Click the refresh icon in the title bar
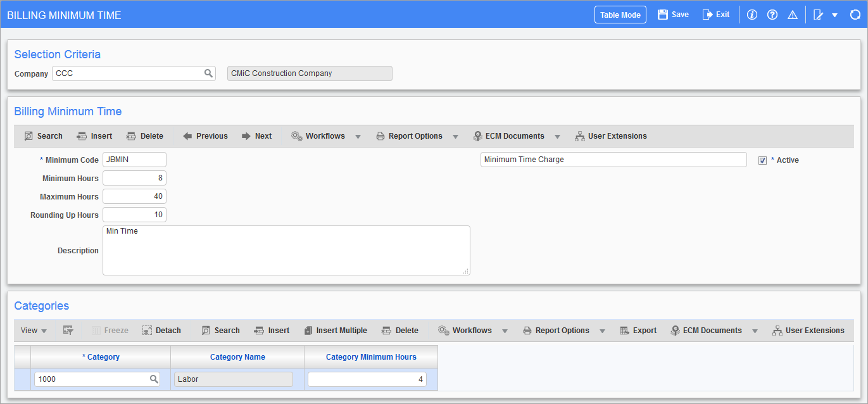The image size is (868, 404). point(855,14)
